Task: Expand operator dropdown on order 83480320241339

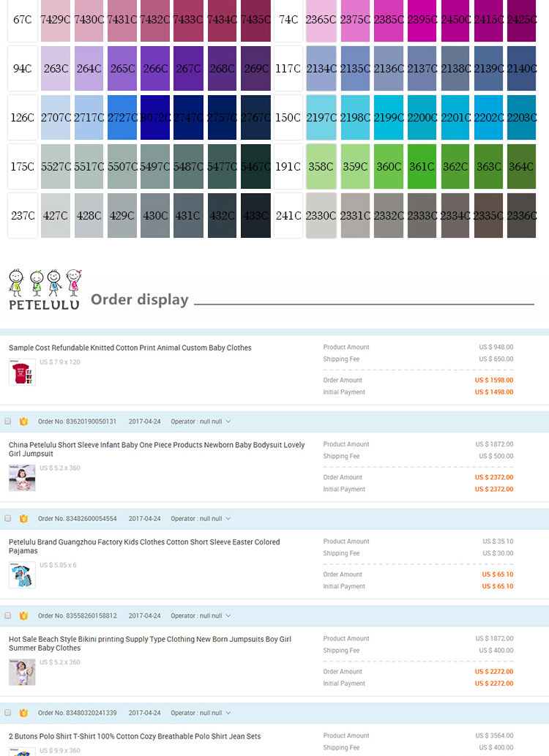Action: coord(228,713)
